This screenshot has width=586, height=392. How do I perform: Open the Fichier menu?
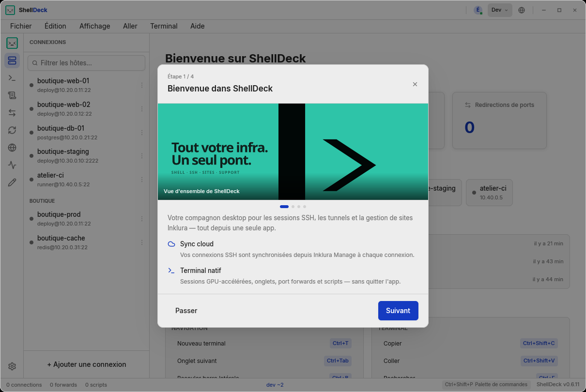pos(21,26)
